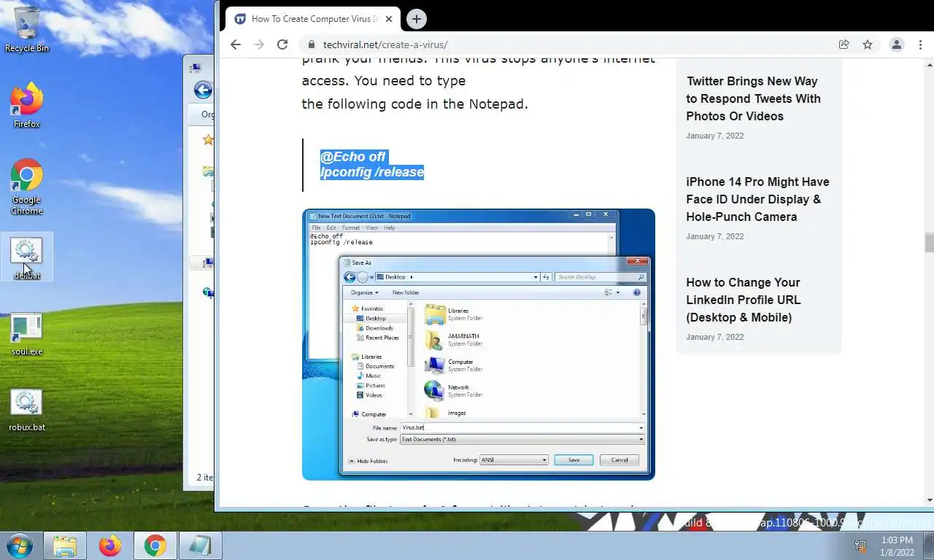Click the scrollbar up arrow in Chrome
The image size is (934, 560).
point(929,64)
